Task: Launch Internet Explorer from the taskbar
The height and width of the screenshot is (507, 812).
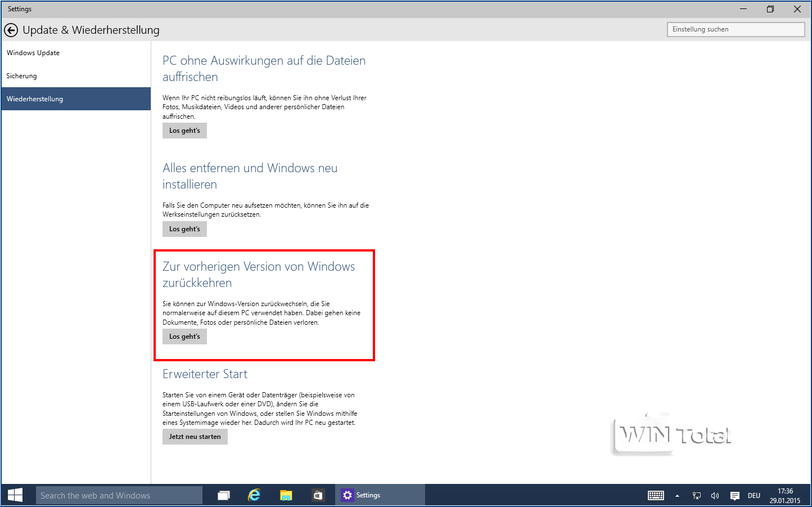Action: point(255,495)
